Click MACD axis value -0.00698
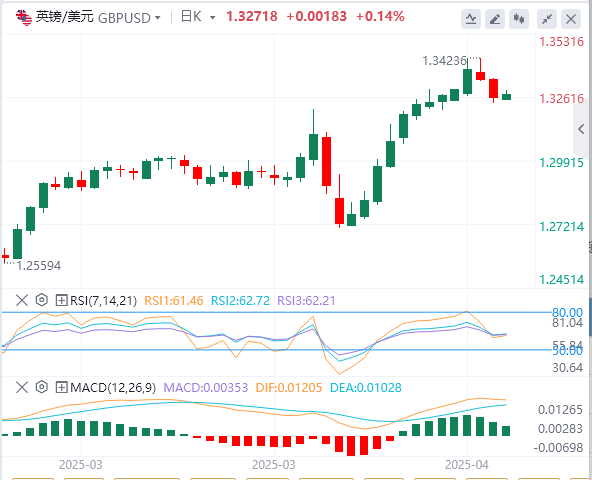 [x=558, y=448]
